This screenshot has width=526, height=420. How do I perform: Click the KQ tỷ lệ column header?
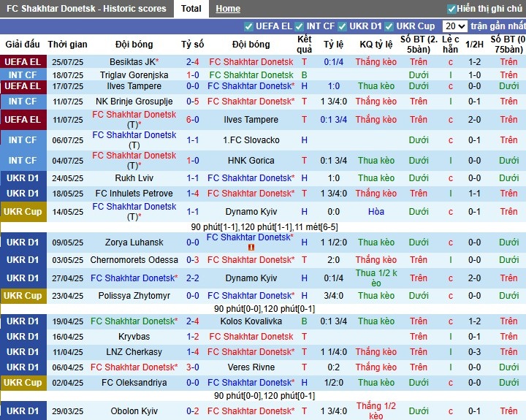376,45
